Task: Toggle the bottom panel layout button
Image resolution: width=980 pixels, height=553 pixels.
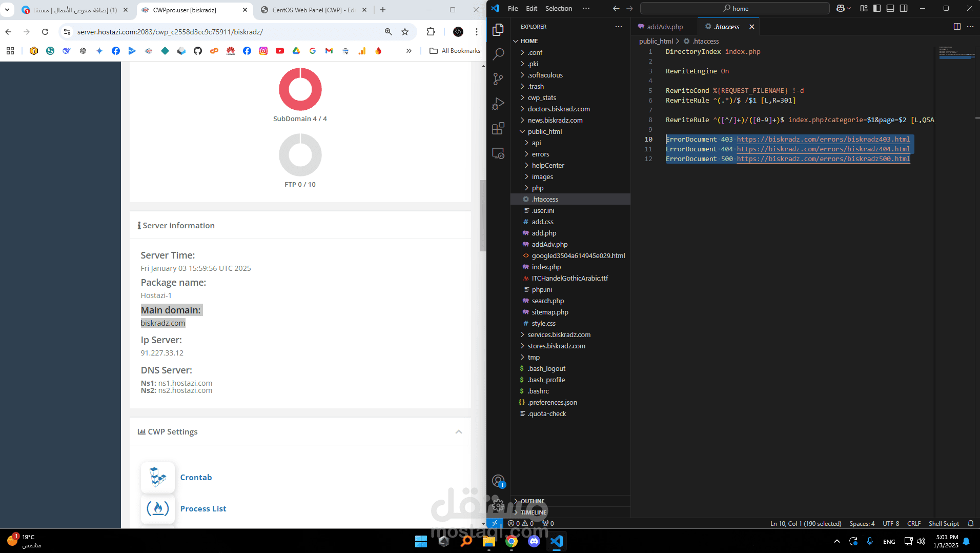Action: (890, 8)
